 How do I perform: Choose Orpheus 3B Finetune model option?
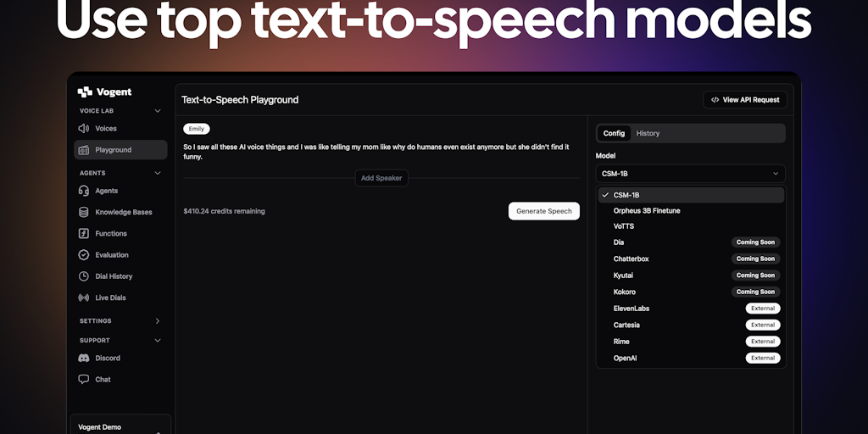[646, 210]
